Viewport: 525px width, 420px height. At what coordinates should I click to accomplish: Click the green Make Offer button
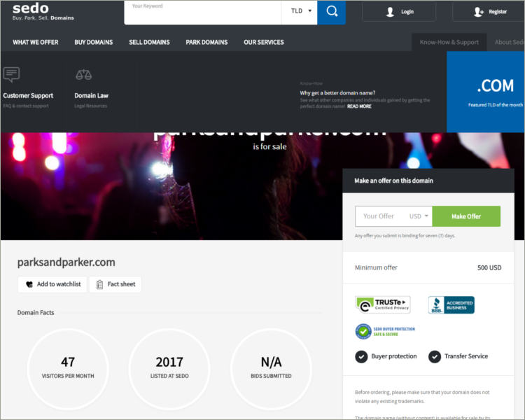(466, 216)
